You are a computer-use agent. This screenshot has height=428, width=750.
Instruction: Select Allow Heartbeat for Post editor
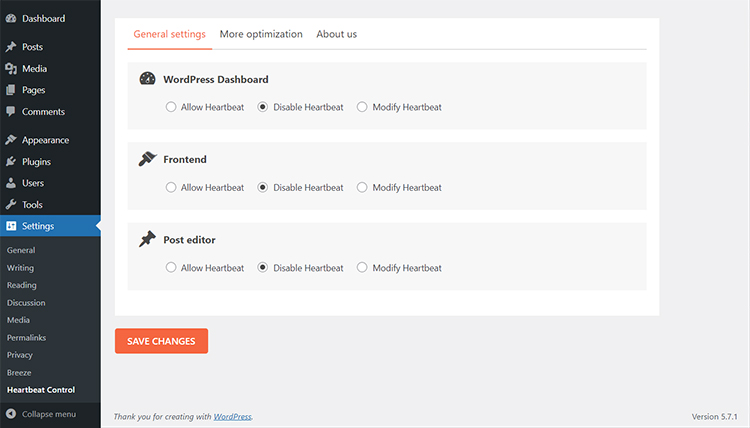click(172, 268)
